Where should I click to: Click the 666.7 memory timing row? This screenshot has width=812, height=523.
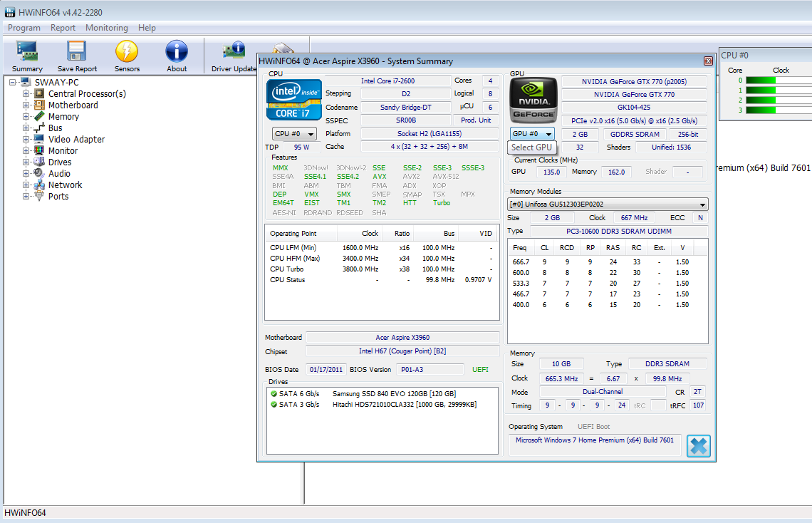click(607, 262)
